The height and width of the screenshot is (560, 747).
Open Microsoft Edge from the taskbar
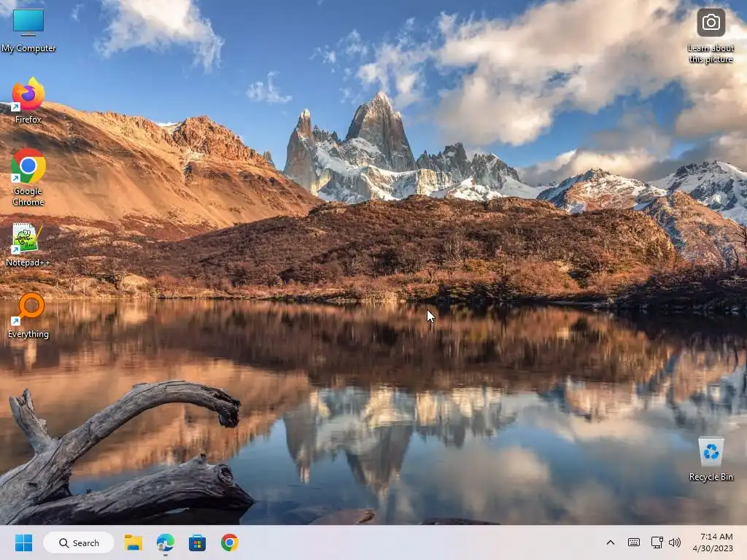[x=166, y=542]
